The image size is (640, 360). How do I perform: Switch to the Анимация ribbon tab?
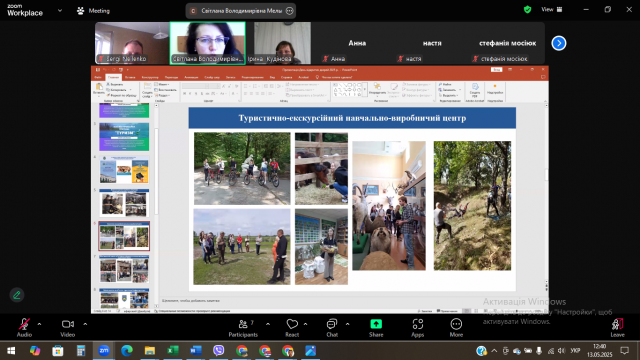pos(191,77)
